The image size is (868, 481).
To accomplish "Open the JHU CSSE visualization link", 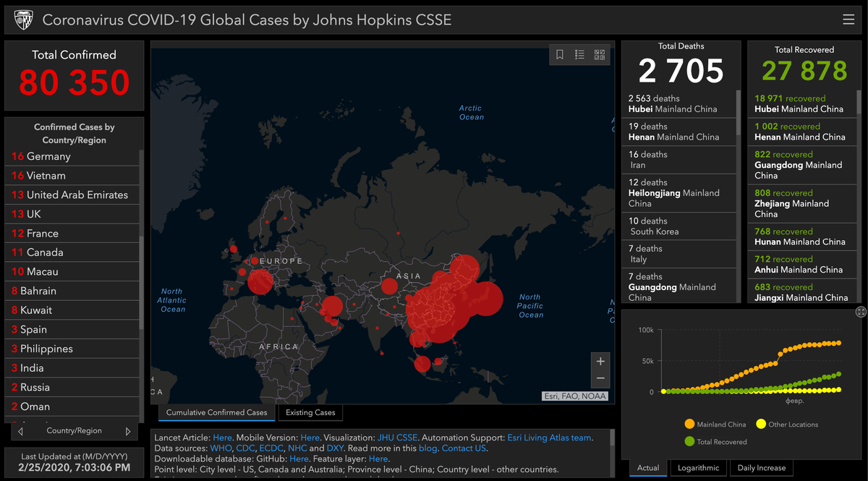I will 397,438.
